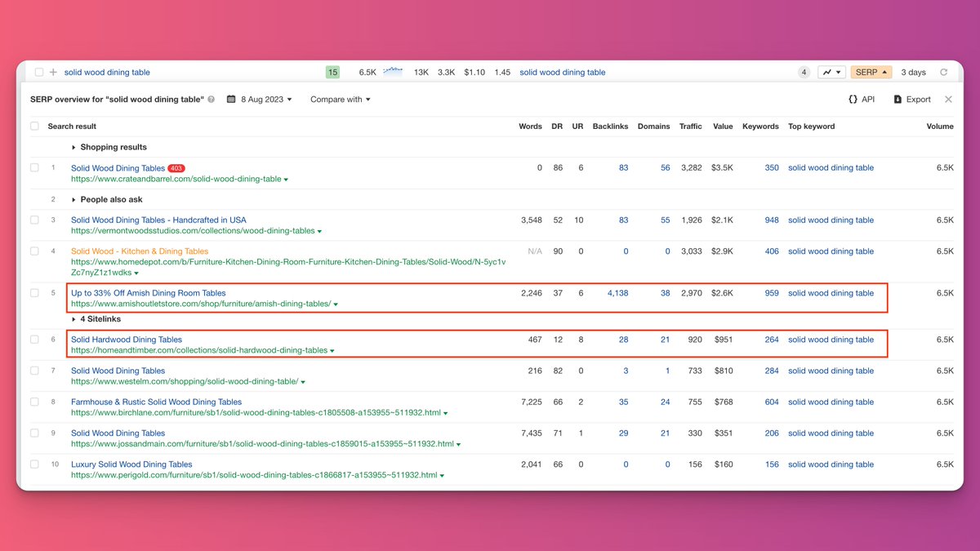Open the vermontwoodsstudios.com URL dropdown arrow

[319, 232]
